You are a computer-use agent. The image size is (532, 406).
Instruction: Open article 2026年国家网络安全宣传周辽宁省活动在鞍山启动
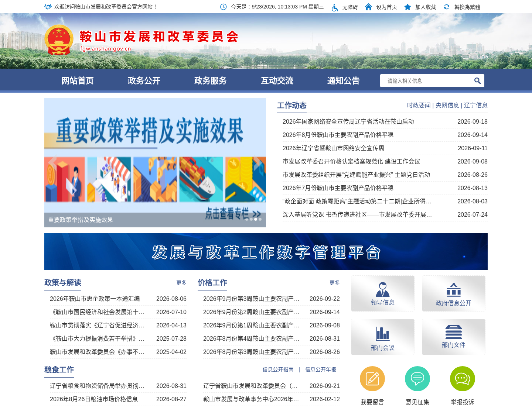pos(348,121)
